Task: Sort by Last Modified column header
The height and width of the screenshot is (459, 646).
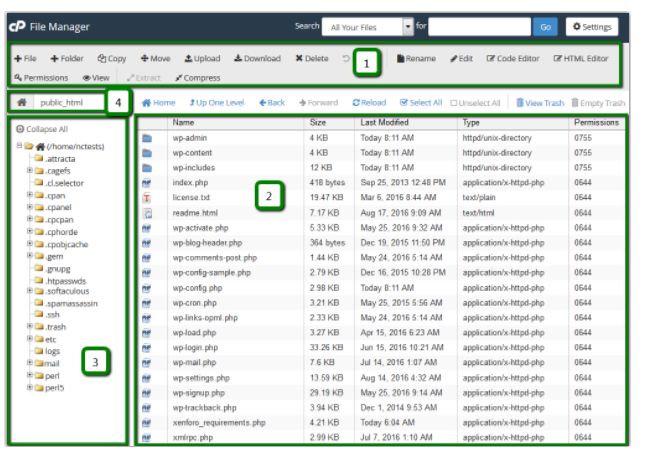Action: (x=384, y=122)
